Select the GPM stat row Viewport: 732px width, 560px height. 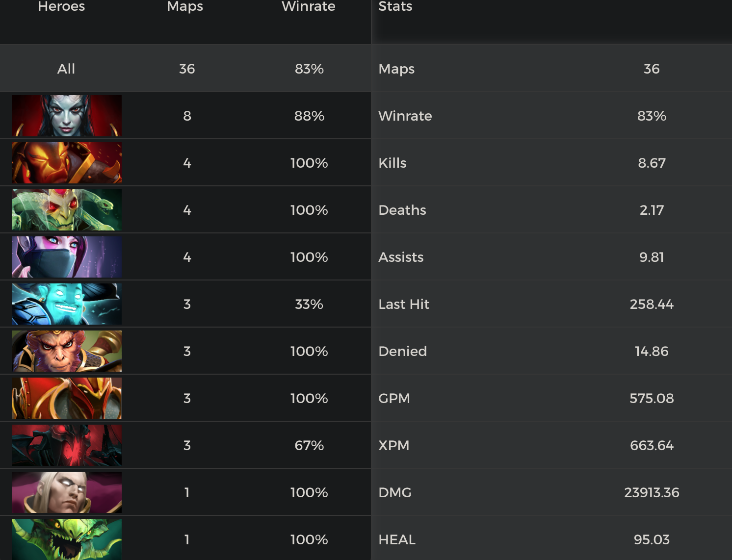click(x=551, y=398)
